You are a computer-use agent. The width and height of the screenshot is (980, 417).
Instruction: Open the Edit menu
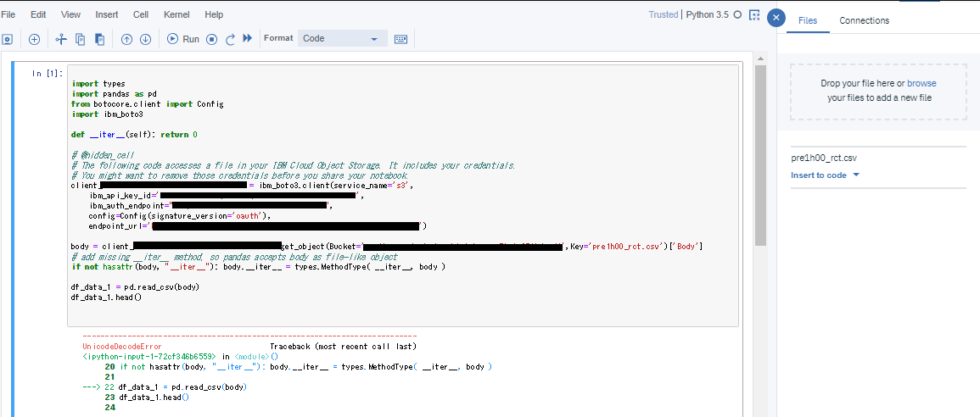pos(38,14)
